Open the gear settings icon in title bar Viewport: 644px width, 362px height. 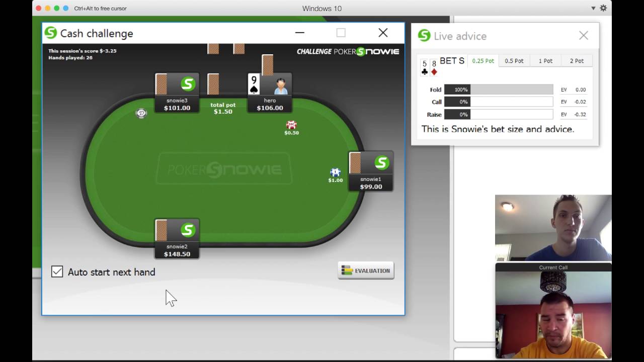coord(603,8)
